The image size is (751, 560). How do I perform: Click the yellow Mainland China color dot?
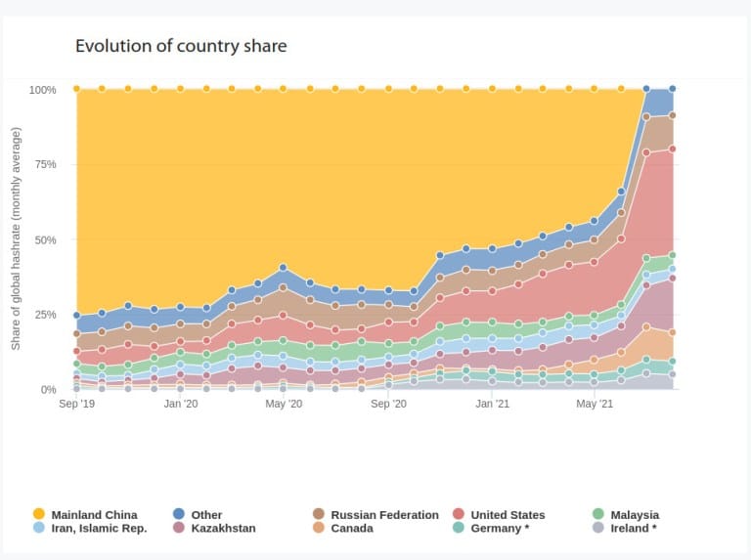tap(39, 514)
